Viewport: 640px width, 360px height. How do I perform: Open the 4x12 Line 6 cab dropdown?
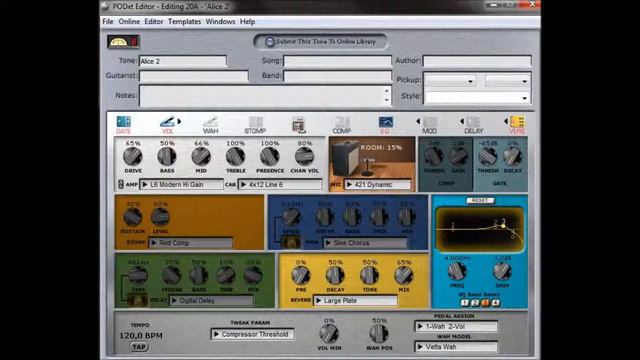(x=280, y=184)
